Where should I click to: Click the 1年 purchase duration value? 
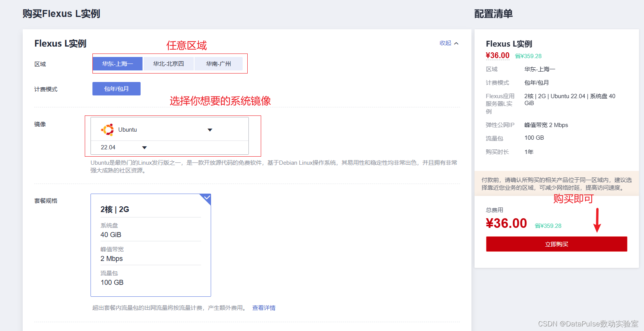[529, 152]
